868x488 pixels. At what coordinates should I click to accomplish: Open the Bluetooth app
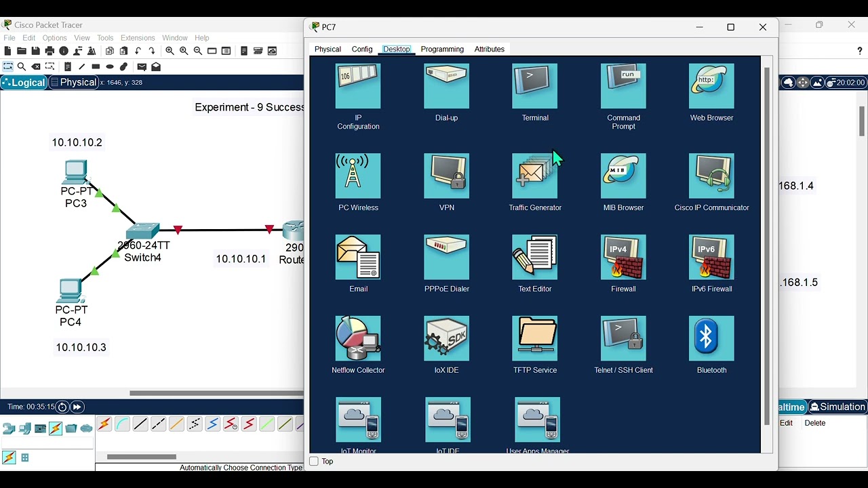coord(711,338)
